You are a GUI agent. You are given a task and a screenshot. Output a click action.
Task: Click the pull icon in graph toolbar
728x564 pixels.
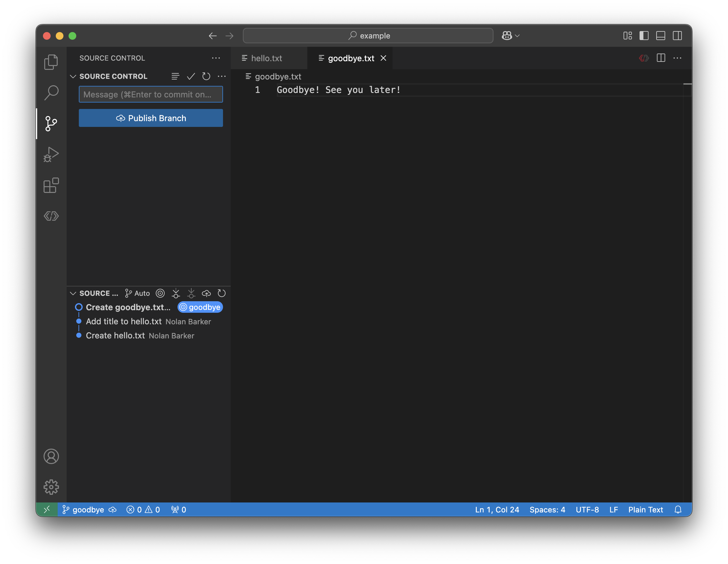(x=191, y=293)
